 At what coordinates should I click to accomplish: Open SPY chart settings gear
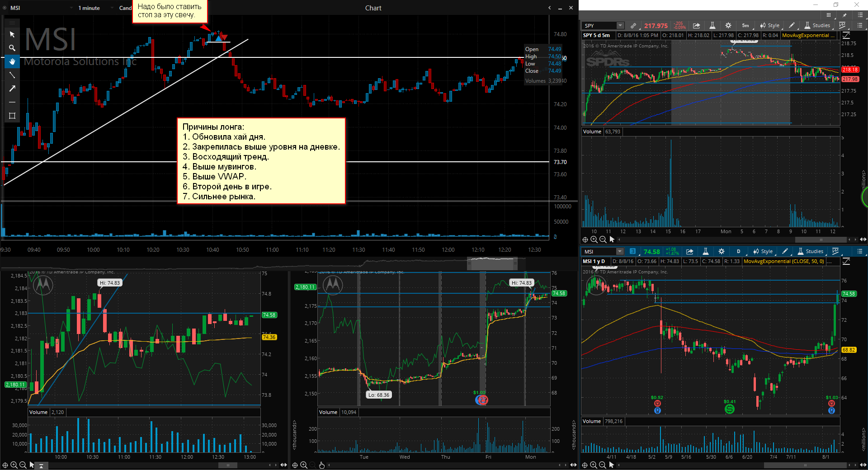pyautogui.click(x=728, y=25)
